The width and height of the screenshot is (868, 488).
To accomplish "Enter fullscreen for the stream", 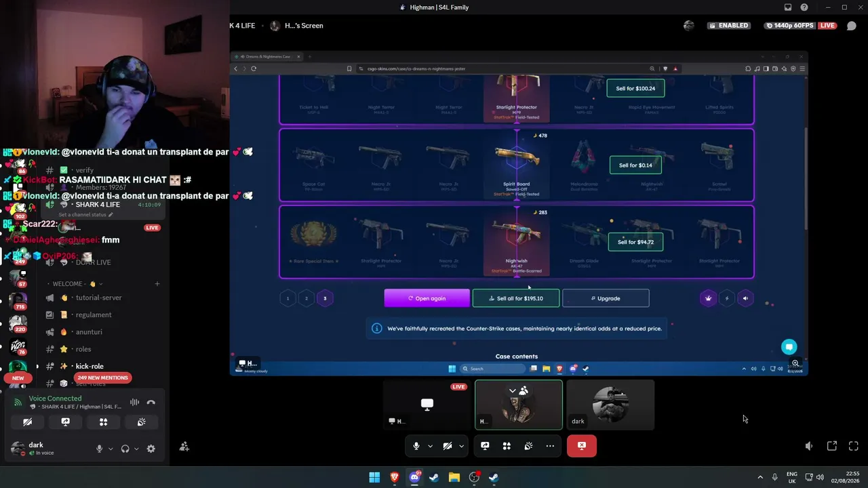I will click(853, 446).
